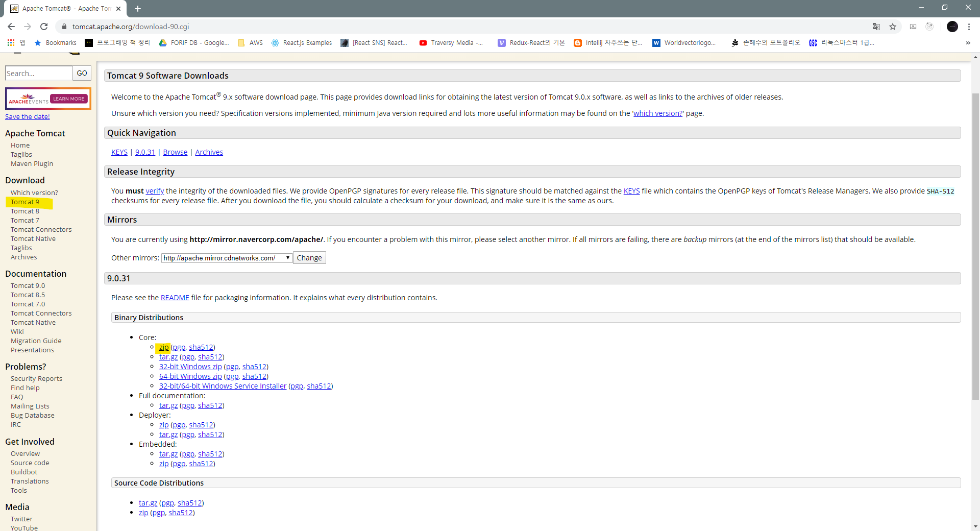980x531 pixels.
Task: Bookmark this page with the star icon
Action: [x=893, y=27]
